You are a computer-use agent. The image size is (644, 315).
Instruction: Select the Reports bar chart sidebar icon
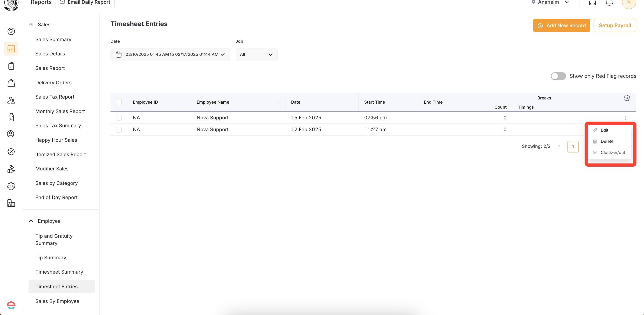pyautogui.click(x=11, y=48)
